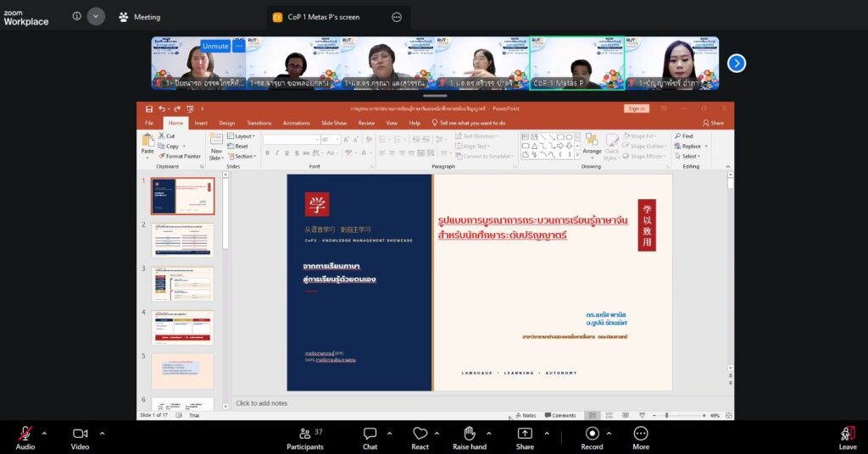
Task: Click Paste in the Clipboard group
Action: coord(147,145)
